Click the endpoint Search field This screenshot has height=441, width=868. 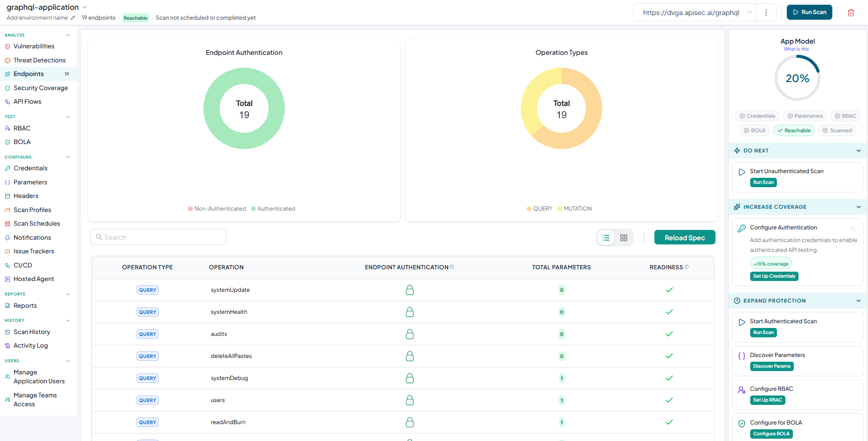click(158, 237)
